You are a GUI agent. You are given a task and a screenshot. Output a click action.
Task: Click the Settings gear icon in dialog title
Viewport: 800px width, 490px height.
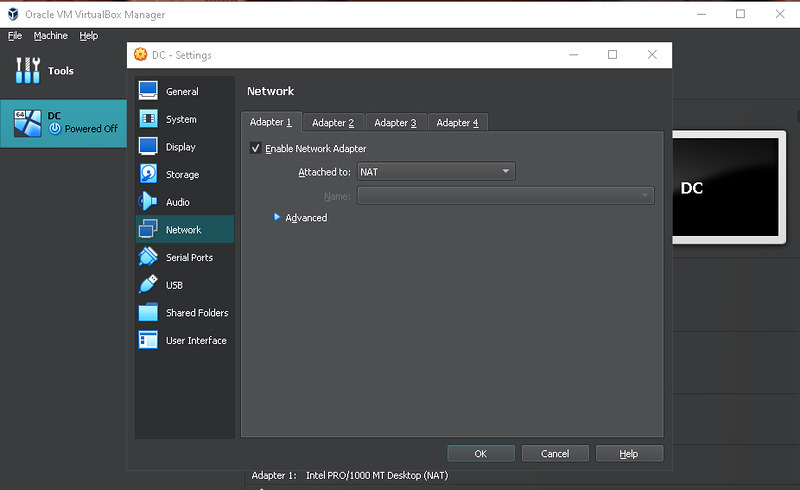coord(140,55)
